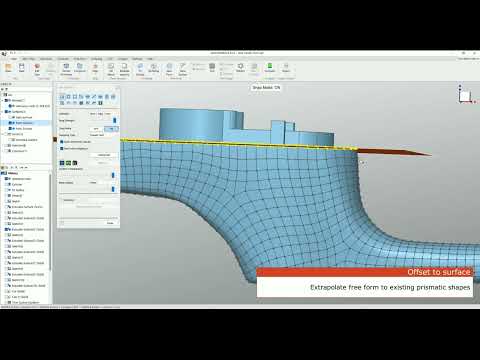Toggle the first checkbox in the tool dialog
480x360 pixels.
62,142
